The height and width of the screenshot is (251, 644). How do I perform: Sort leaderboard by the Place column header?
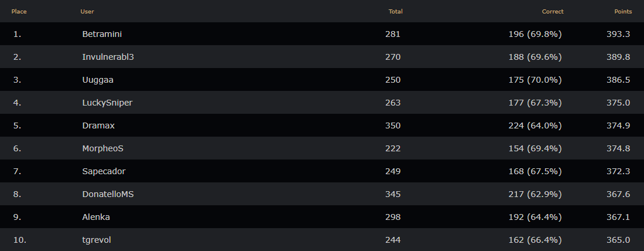[x=19, y=12]
